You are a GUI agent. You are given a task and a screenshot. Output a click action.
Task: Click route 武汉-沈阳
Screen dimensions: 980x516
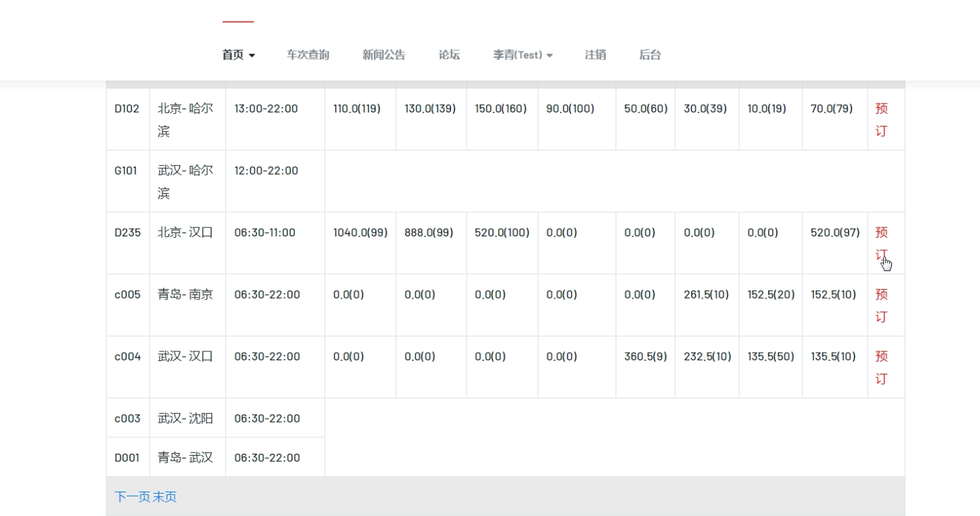click(186, 418)
